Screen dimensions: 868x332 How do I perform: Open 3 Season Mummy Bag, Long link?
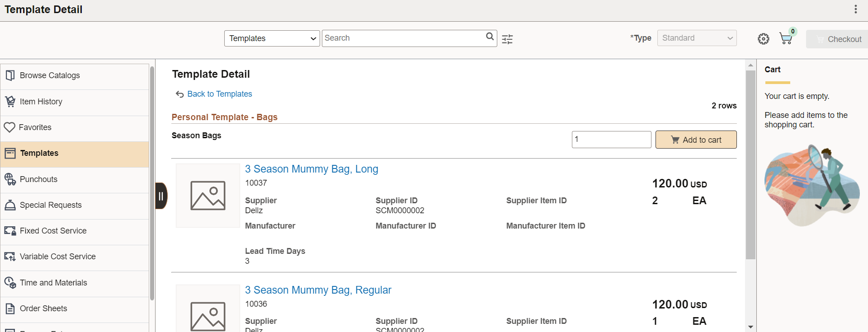pos(311,169)
